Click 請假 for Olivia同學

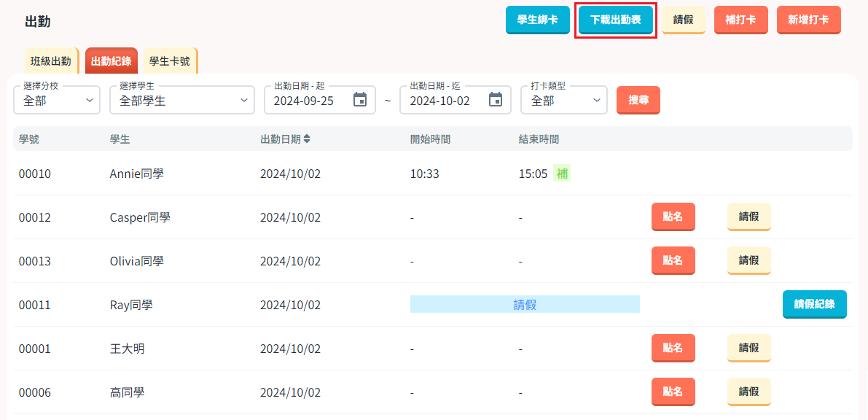pos(749,261)
